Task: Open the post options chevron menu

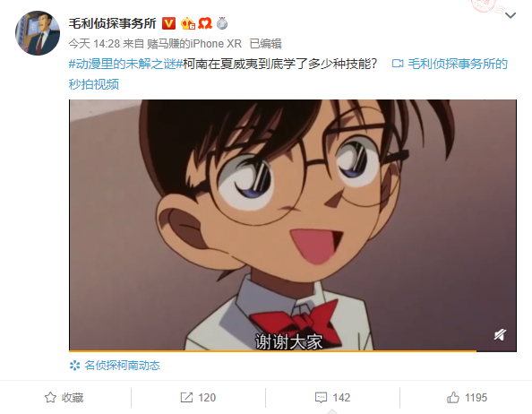Action: [x=511, y=15]
